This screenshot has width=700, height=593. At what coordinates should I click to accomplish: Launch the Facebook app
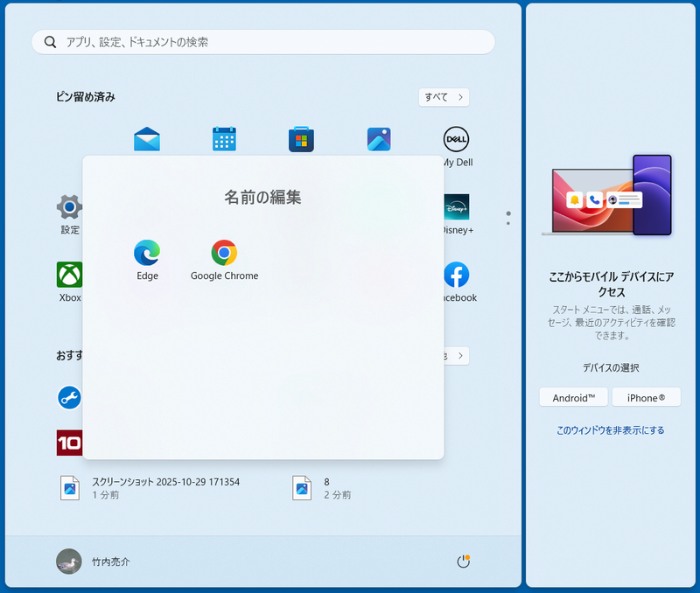click(457, 275)
